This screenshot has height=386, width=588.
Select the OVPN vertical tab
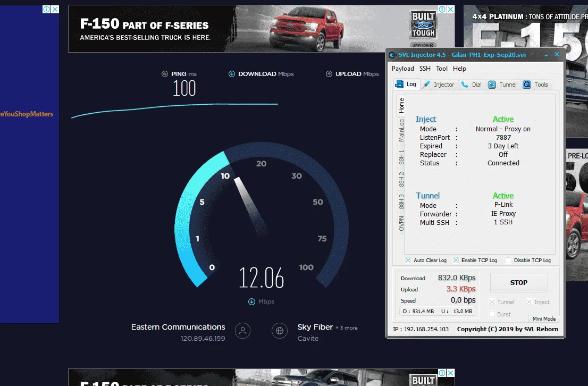401,223
